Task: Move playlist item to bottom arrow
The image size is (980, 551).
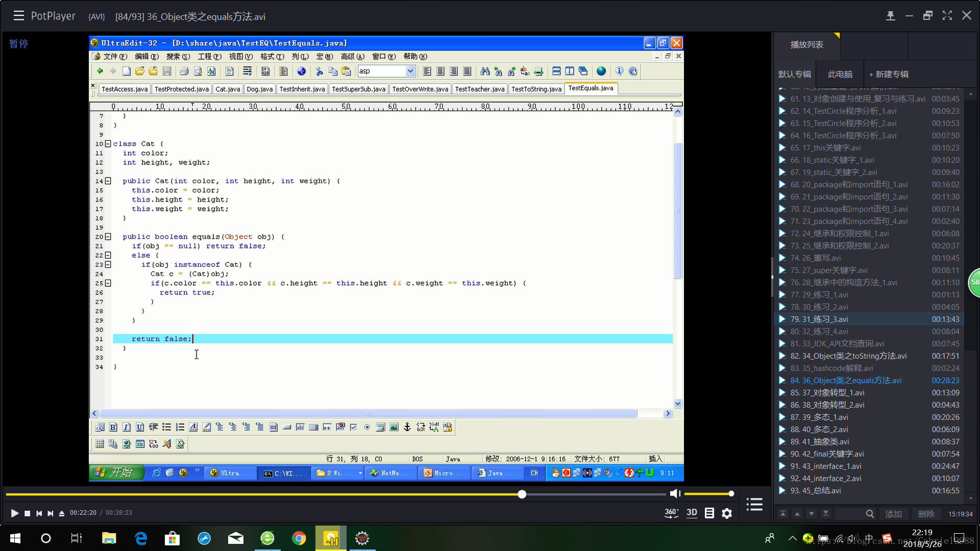Action: (825, 514)
